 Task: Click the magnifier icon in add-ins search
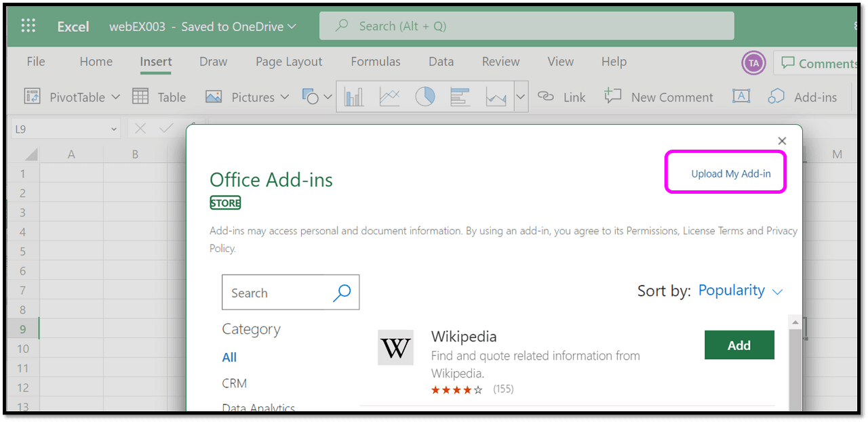[342, 293]
